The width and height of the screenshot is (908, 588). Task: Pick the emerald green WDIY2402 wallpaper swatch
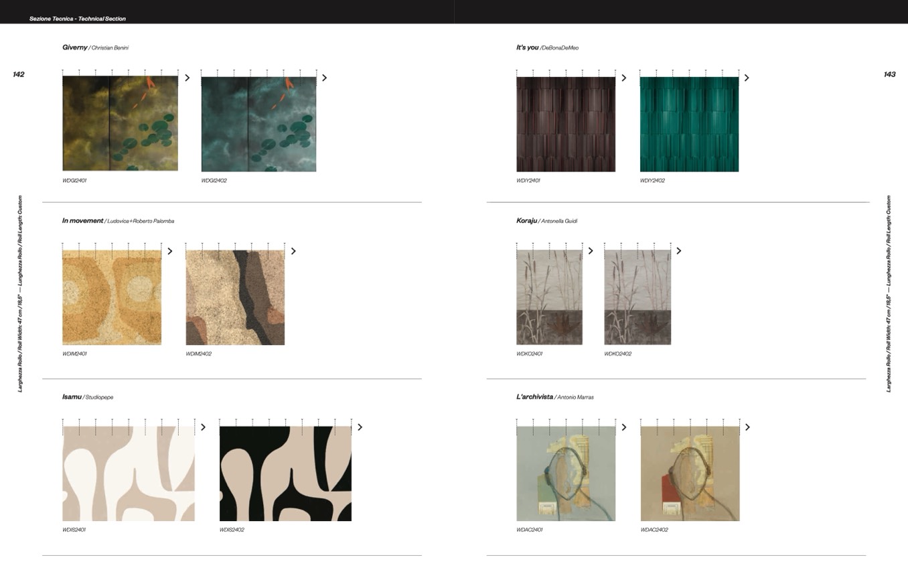click(x=689, y=124)
